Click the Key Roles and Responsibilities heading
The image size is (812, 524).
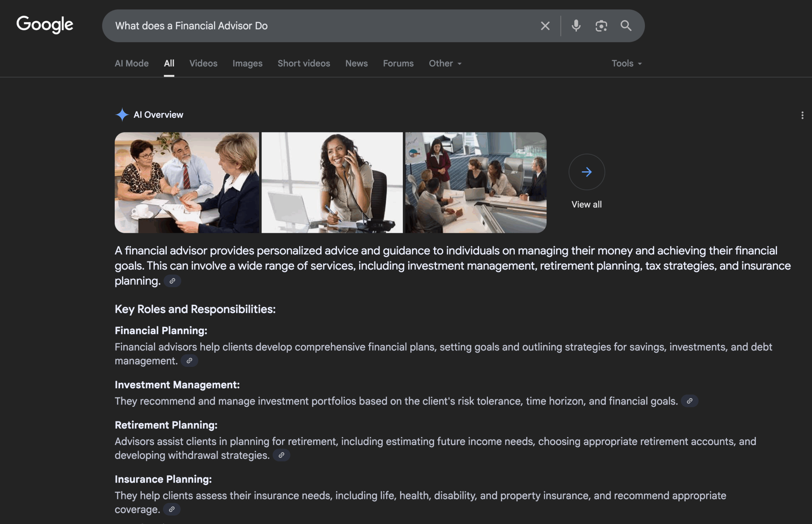coord(195,309)
